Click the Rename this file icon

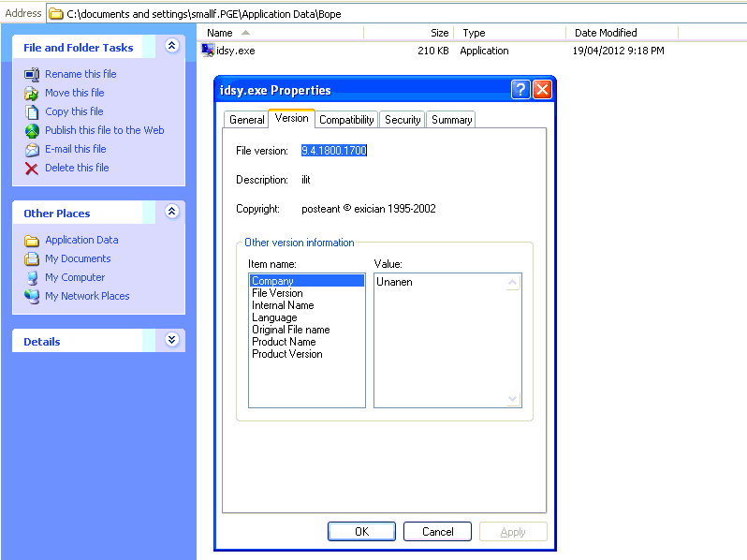point(32,74)
